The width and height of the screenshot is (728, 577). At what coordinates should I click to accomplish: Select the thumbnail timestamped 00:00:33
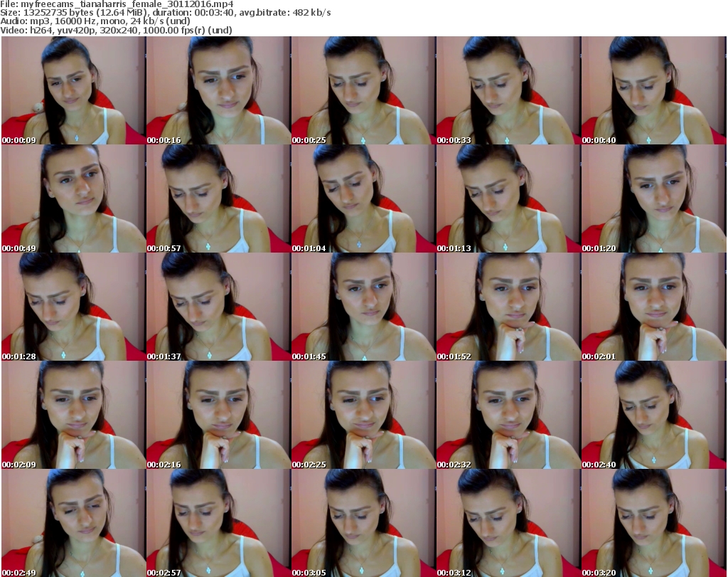pos(508,90)
